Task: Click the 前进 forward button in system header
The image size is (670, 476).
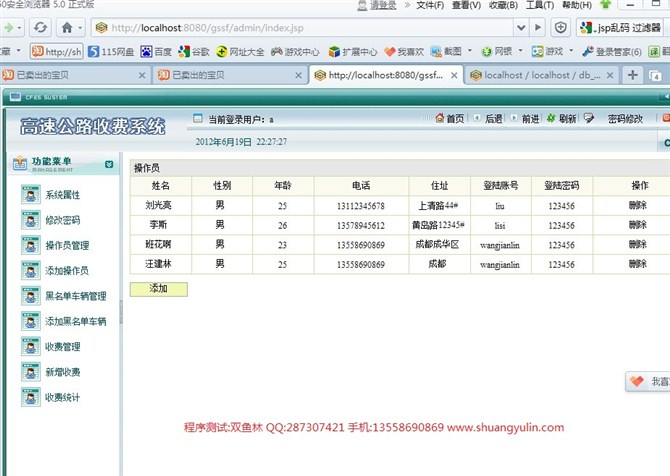Action: coord(526,118)
